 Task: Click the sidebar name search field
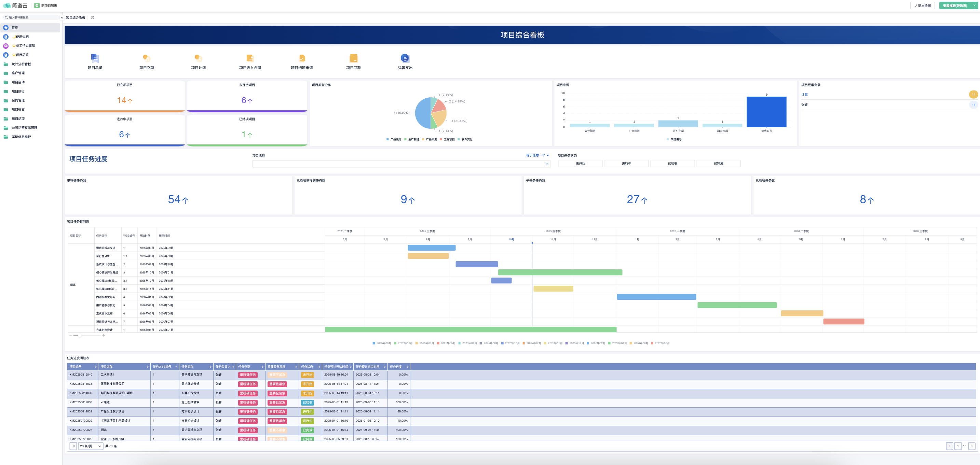point(32,17)
